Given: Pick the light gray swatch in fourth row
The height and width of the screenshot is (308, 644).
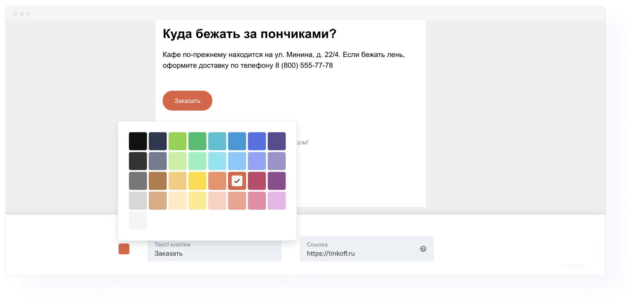Looking at the screenshot, I should click(138, 201).
